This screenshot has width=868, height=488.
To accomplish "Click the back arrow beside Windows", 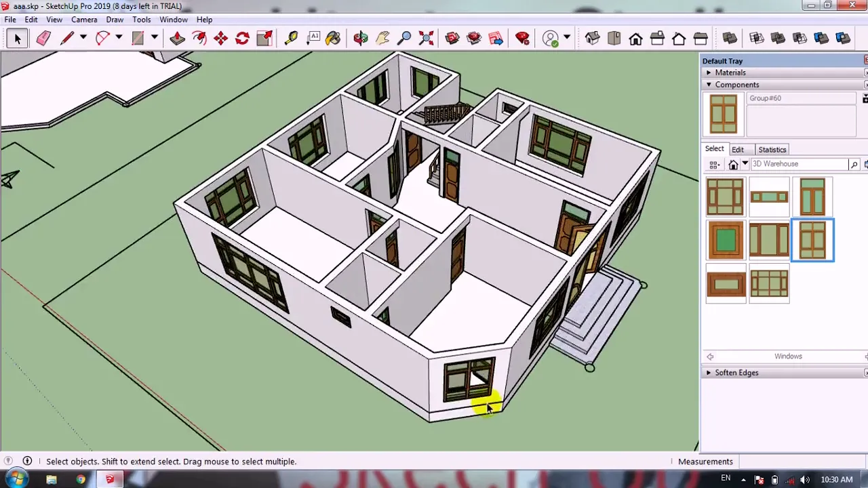I will (710, 357).
